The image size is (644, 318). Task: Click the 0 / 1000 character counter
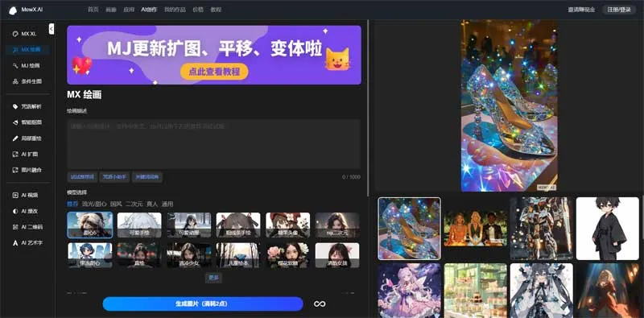click(x=351, y=177)
